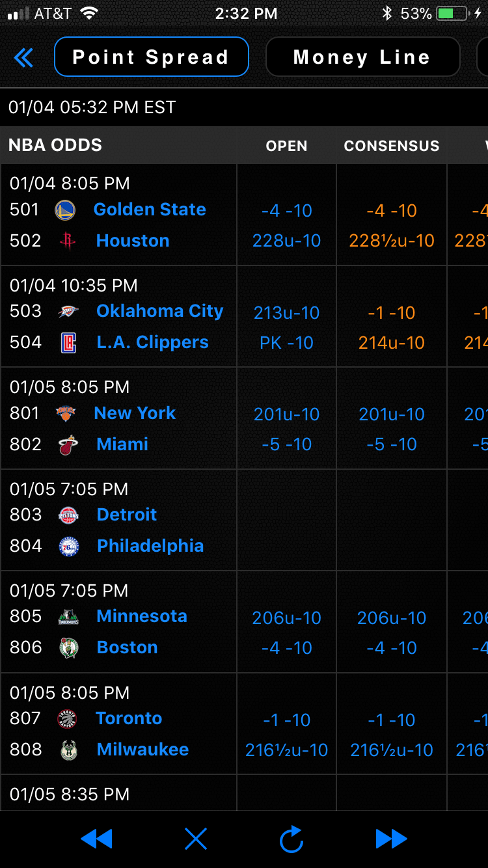Close the current view with the X
The width and height of the screenshot is (488, 868).
[195, 839]
